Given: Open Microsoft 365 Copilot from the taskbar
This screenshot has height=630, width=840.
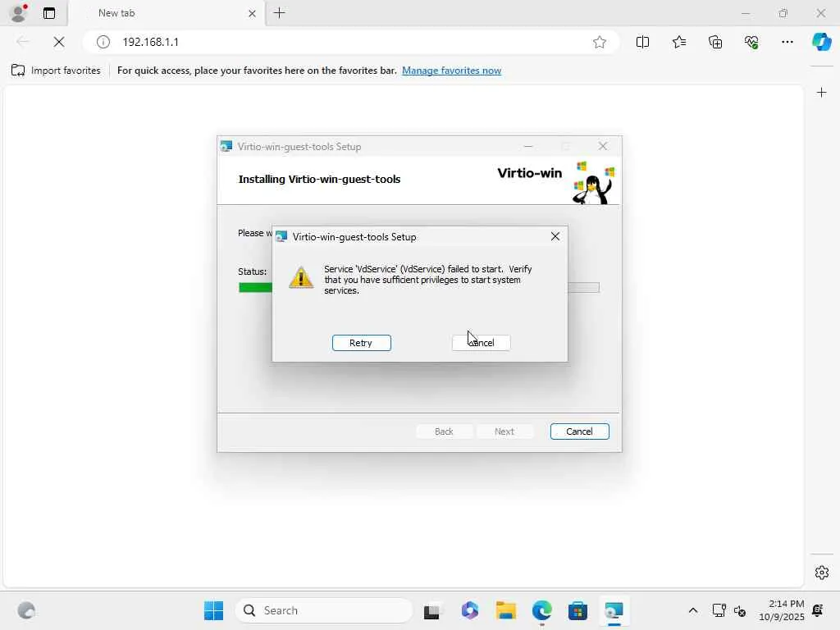Looking at the screenshot, I should (470, 610).
